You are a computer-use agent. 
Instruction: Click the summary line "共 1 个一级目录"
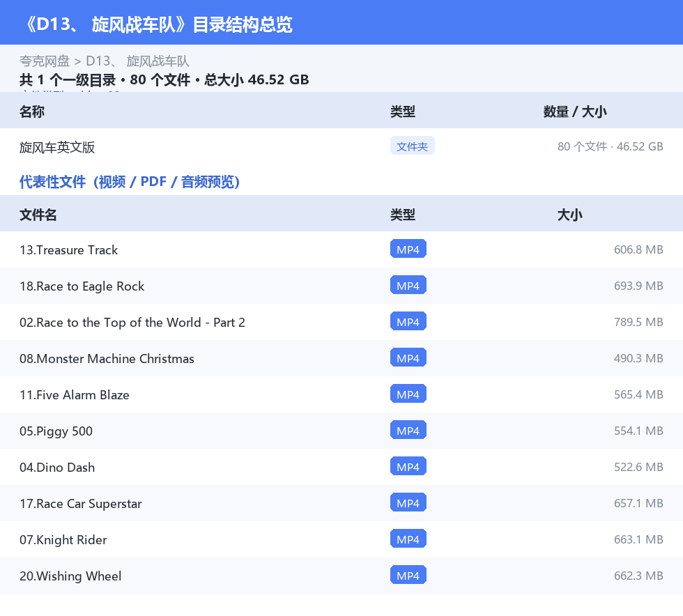pyautogui.click(x=68, y=79)
